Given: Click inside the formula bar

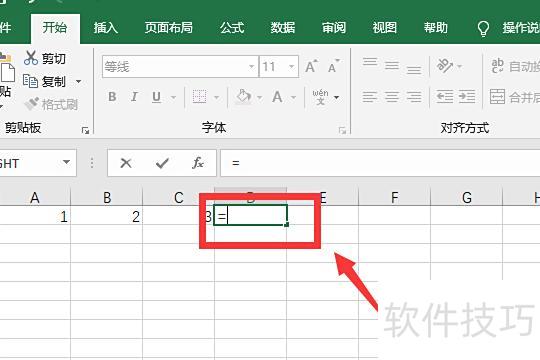Looking at the screenshot, I should pyautogui.click(x=380, y=163).
